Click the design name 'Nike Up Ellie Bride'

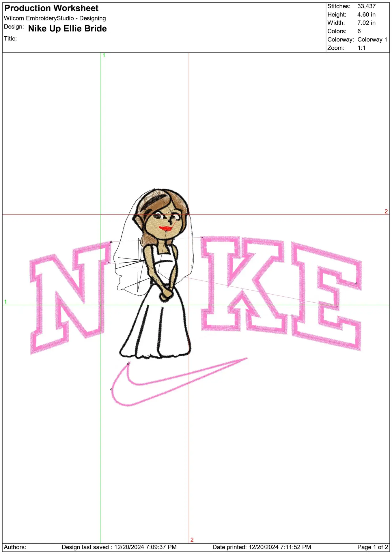(x=67, y=29)
